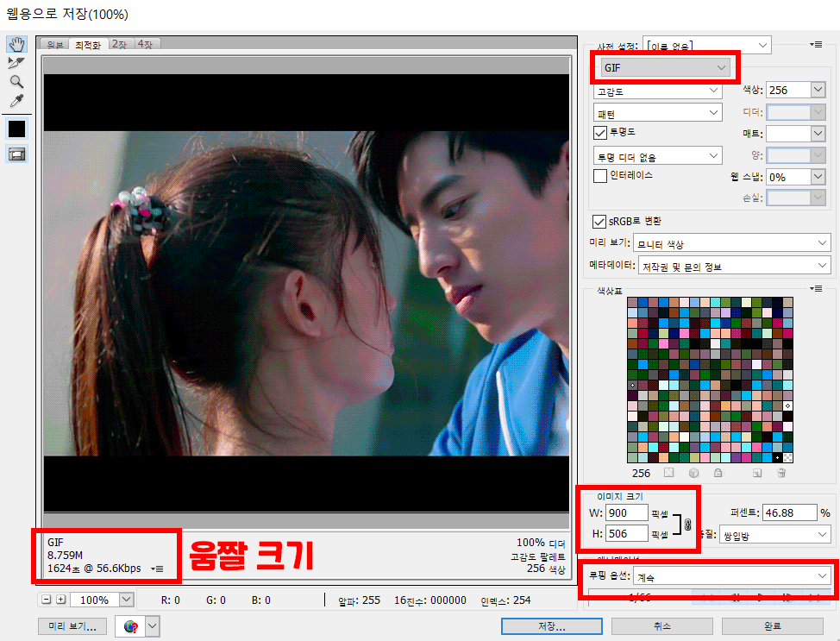Switch to the 4장 tab
840x641 pixels.
click(146, 45)
